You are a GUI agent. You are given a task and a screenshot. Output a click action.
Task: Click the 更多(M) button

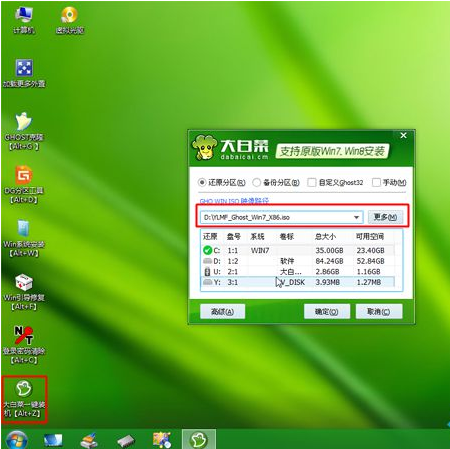(385, 217)
